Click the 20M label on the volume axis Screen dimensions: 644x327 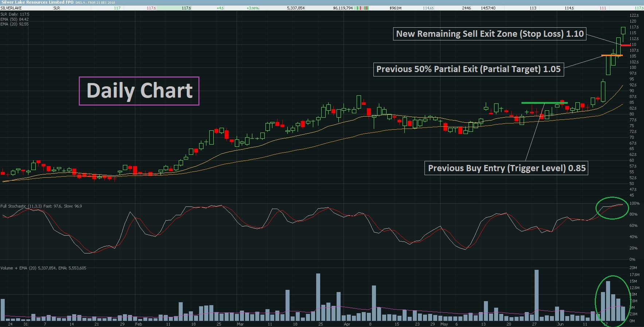pos(633,268)
